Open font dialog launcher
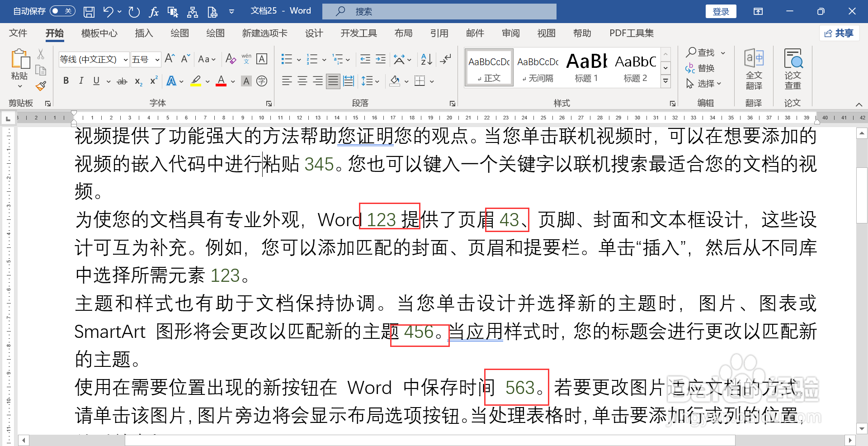 [269, 104]
